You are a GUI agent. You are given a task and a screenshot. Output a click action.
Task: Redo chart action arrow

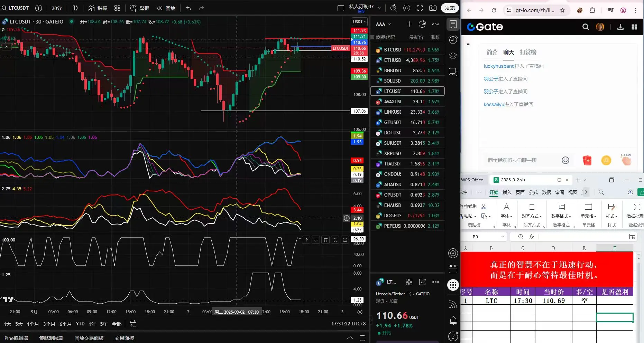pyautogui.click(x=201, y=8)
